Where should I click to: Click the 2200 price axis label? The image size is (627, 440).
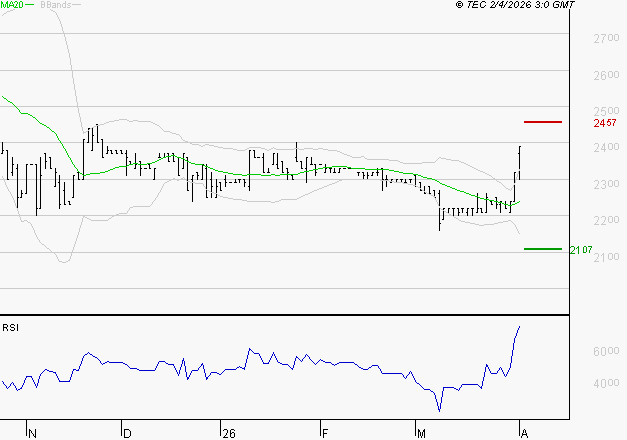[x=606, y=220]
